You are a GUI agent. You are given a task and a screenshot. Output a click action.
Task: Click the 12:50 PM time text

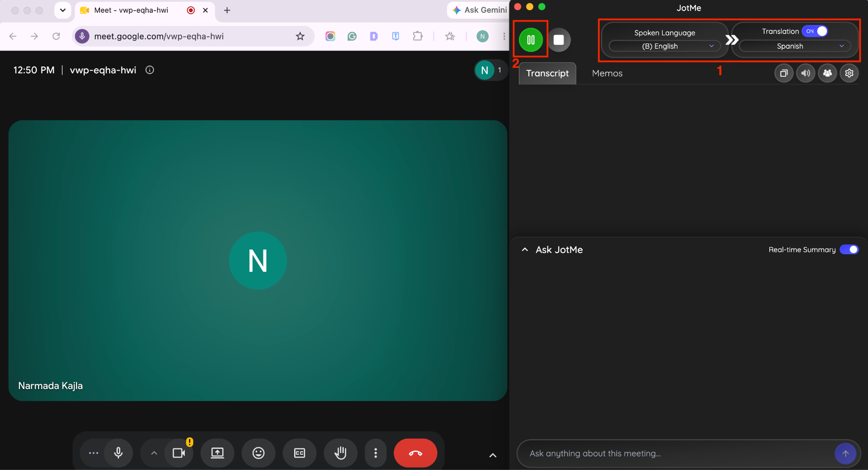(34, 70)
